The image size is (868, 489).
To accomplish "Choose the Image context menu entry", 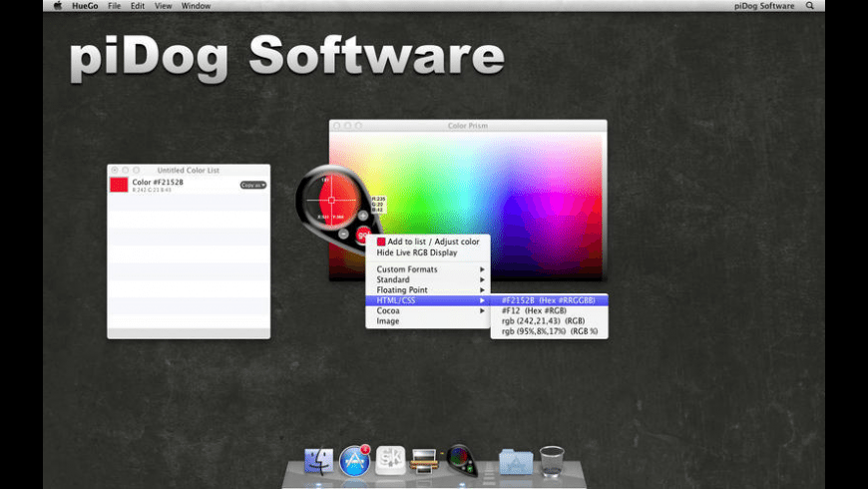I will (x=388, y=321).
